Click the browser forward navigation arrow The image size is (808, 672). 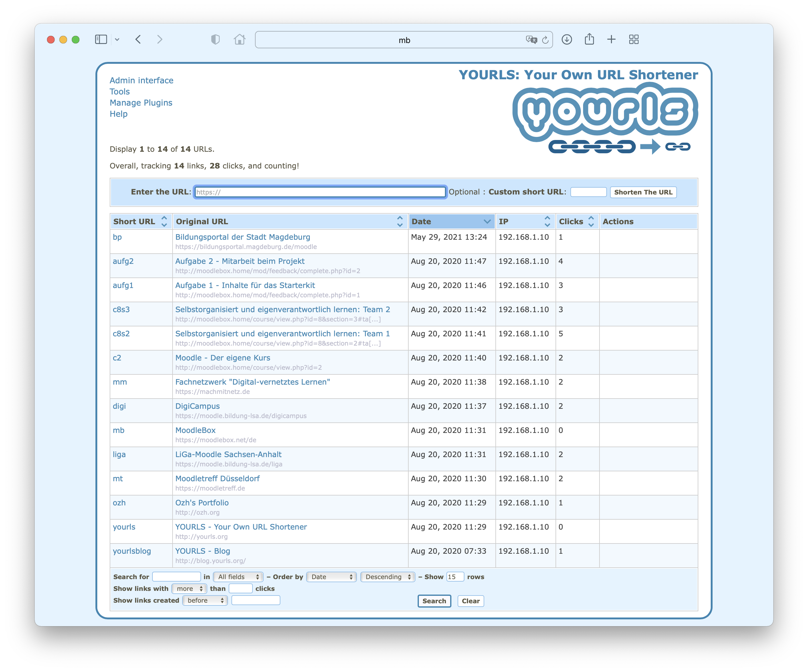click(160, 40)
